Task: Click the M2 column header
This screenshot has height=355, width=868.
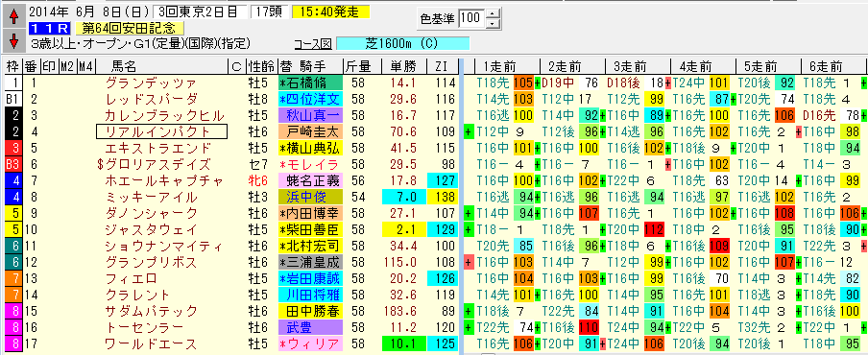Action: pyautogui.click(x=67, y=67)
